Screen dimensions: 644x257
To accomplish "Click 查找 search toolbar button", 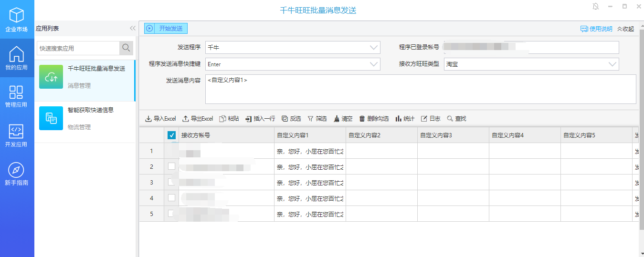I will (x=456, y=119).
